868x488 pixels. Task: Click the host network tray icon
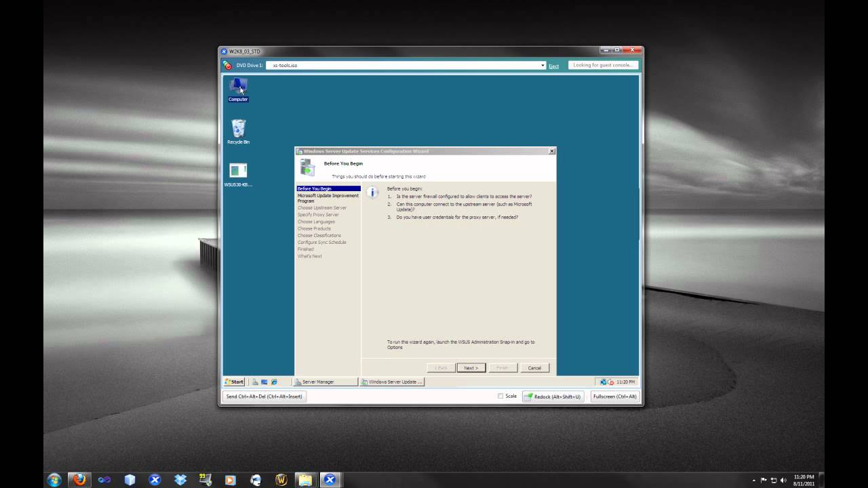tap(774, 481)
